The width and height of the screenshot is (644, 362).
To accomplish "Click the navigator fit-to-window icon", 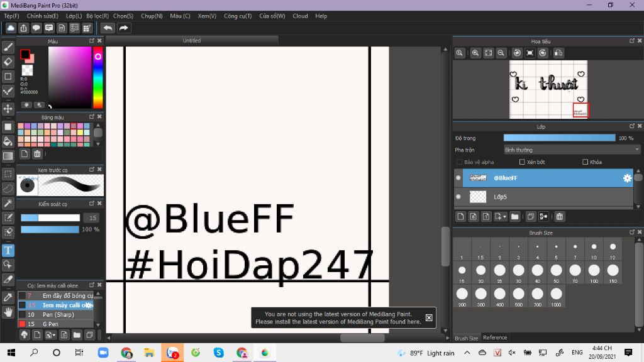I will pyautogui.click(x=488, y=53).
